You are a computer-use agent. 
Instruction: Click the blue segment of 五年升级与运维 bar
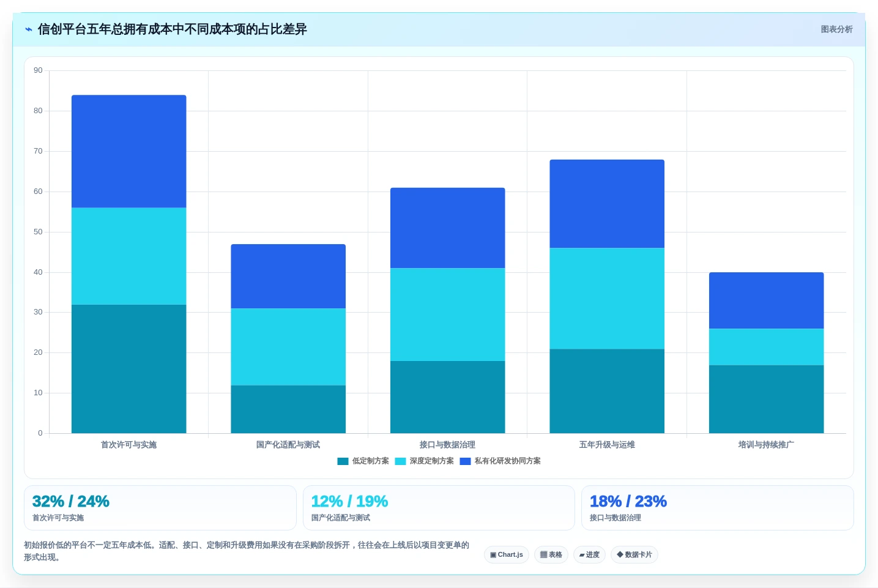click(607, 204)
